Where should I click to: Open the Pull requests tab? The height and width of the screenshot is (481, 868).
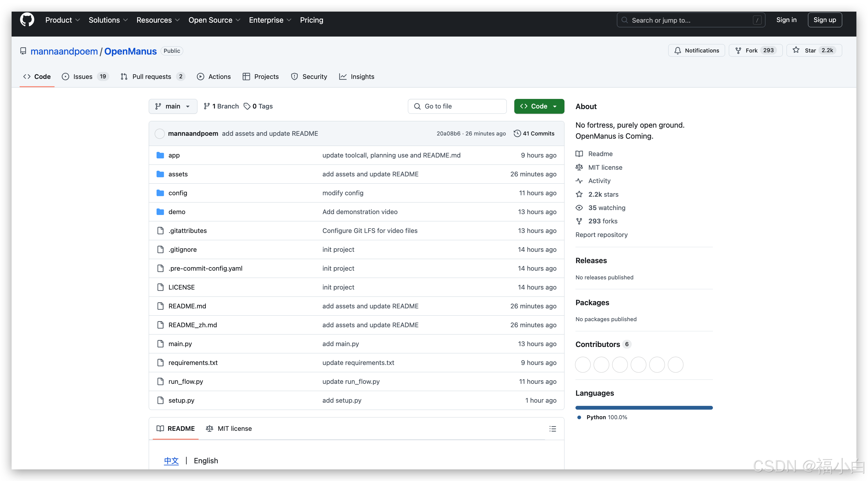click(152, 77)
